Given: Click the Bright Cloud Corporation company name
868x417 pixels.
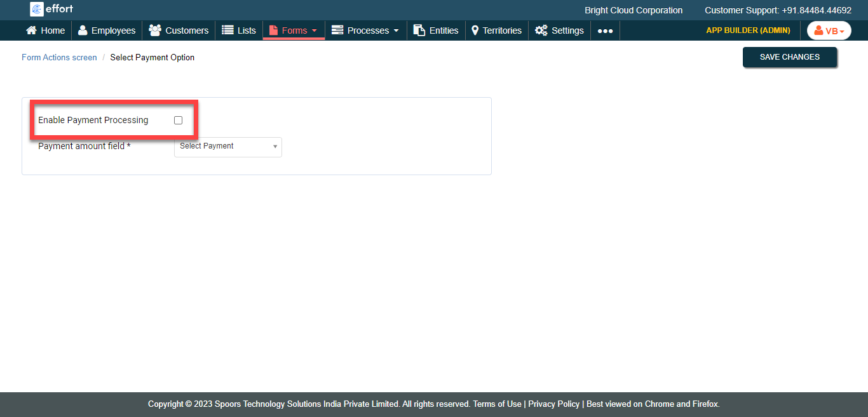Looking at the screenshot, I should pyautogui.click(x=634, y=10).
